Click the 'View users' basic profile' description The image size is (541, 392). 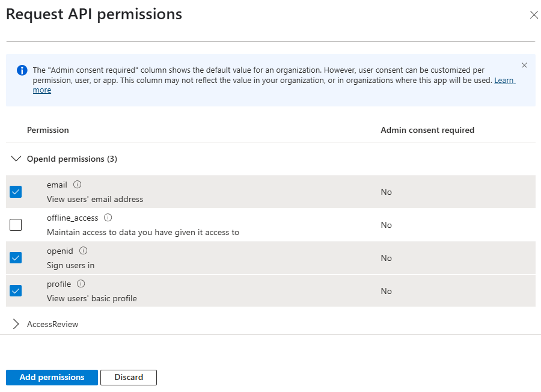click(x=92, y=298)
